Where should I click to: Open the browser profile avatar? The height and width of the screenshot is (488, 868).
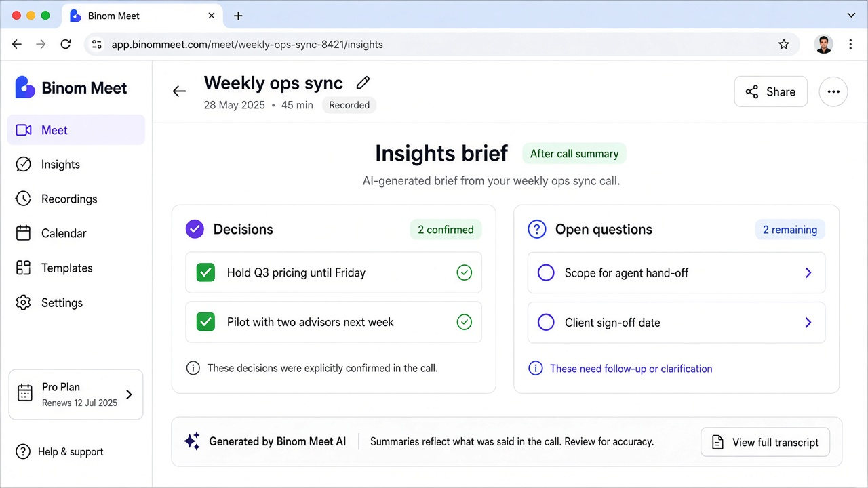tap(824, 45)
